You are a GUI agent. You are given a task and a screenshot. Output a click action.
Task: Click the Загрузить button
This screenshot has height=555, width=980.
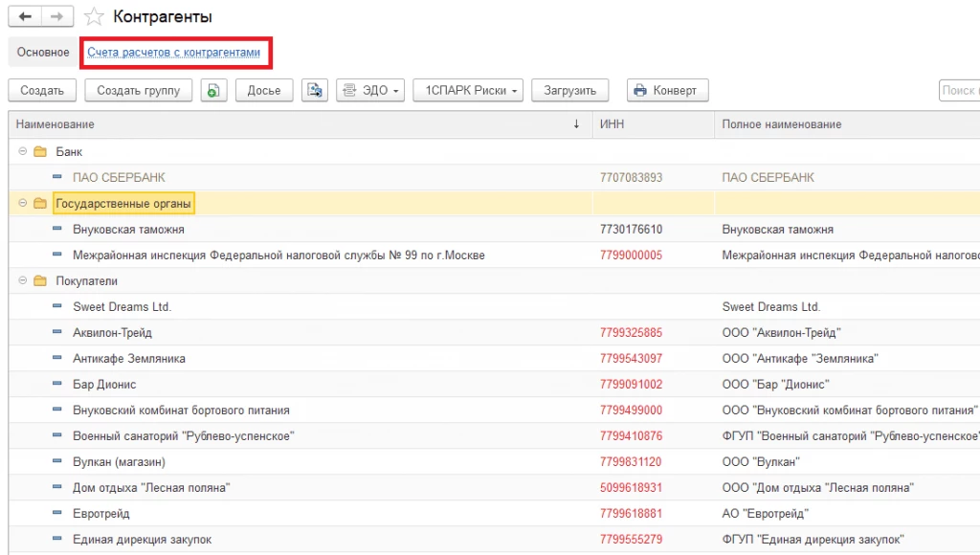[x=570, y=91]
